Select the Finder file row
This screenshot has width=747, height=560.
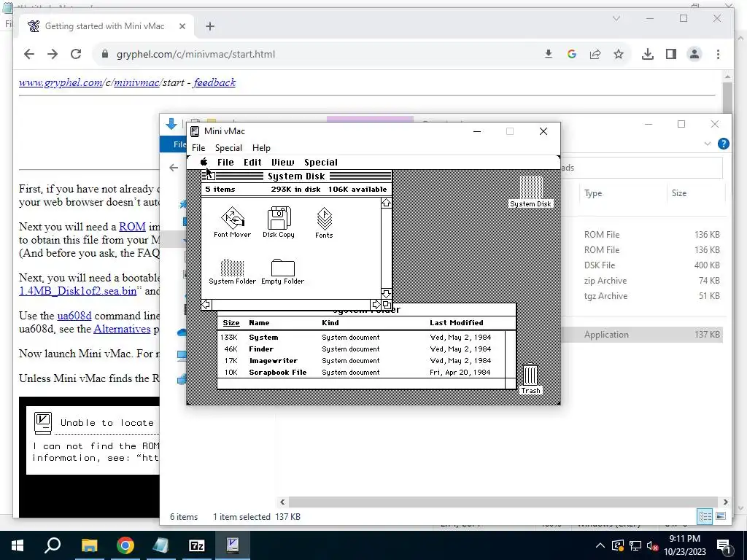coord(361,349)
